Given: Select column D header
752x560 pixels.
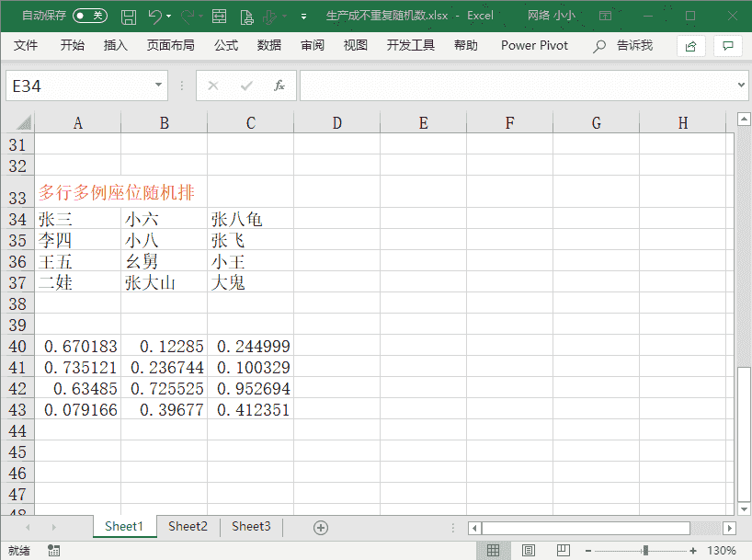Looking at the screenshot, I should pos(336,123).
